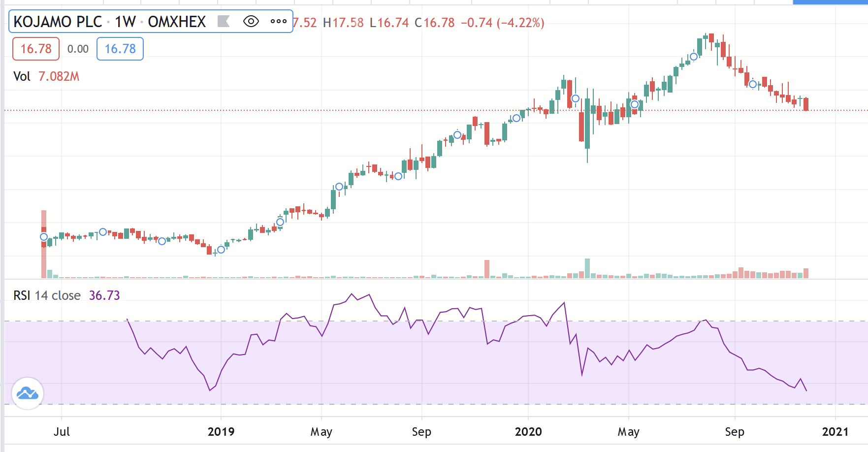Viewport: 868px width, 452px height.
Task: Click the red 16.78 sell price button
Action: pos(36,49)
